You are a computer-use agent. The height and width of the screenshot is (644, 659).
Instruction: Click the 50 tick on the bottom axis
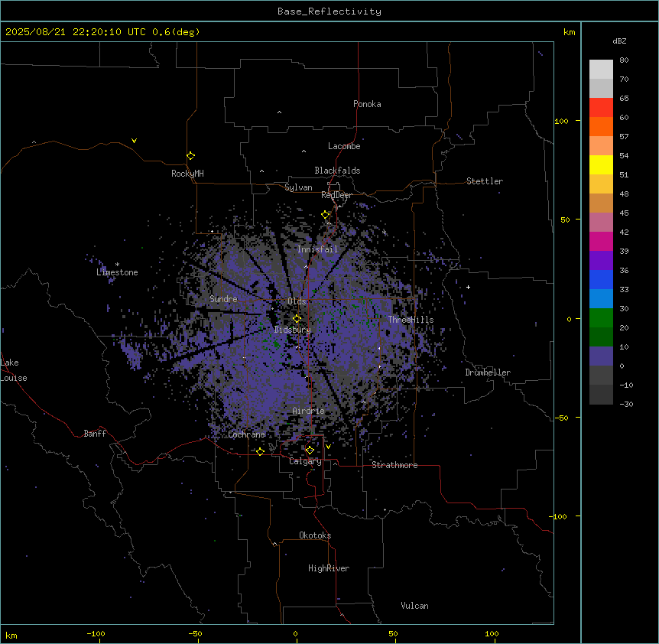tap(393, 633)
